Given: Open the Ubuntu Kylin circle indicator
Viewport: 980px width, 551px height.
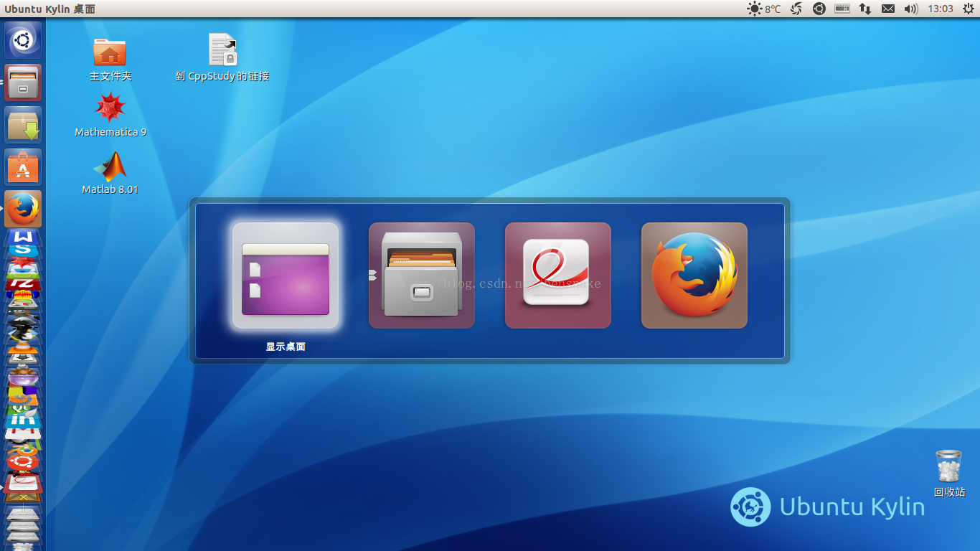Looking at the screenshot, I should click(819, 9).
